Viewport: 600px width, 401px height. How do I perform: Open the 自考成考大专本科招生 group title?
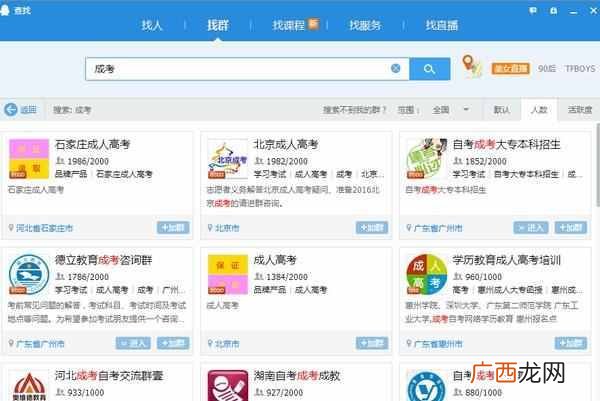point(507,145)
